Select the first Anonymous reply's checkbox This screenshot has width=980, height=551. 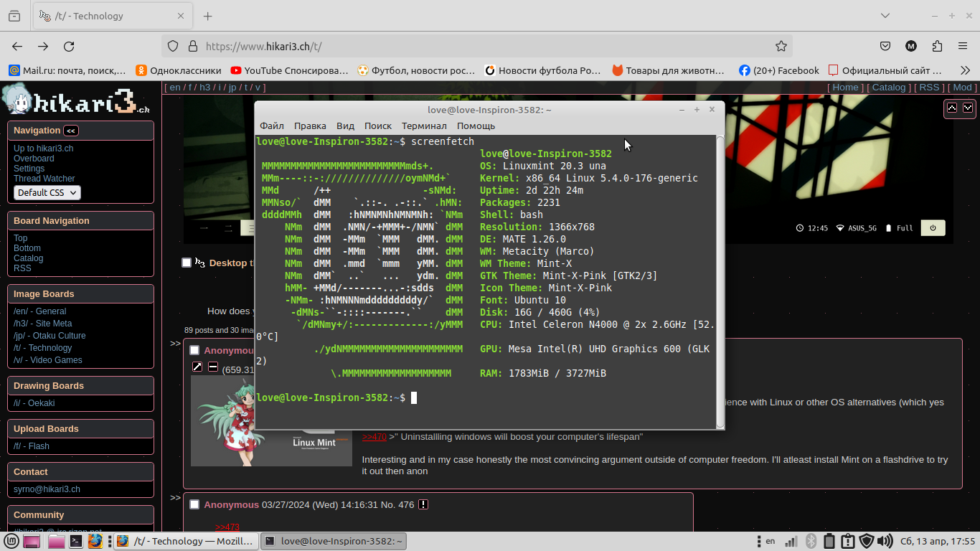click(194, 350)
